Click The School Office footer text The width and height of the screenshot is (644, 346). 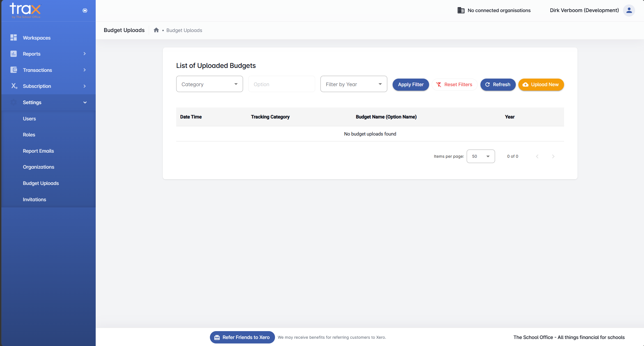569,337
